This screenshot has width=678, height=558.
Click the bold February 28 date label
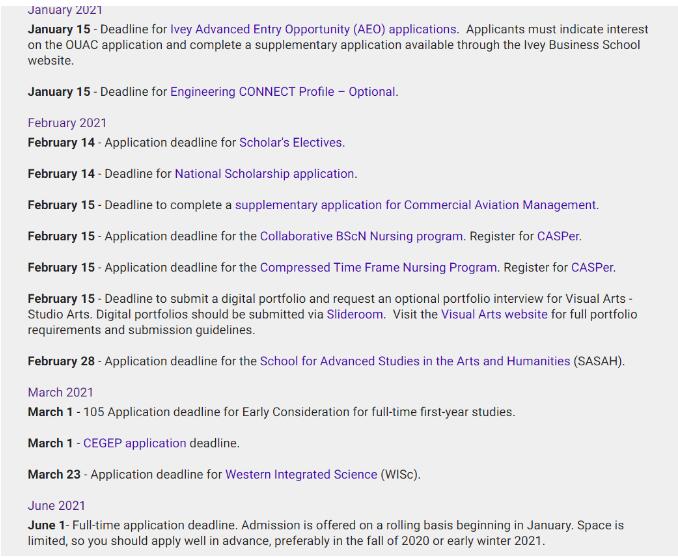click(61, 361)
